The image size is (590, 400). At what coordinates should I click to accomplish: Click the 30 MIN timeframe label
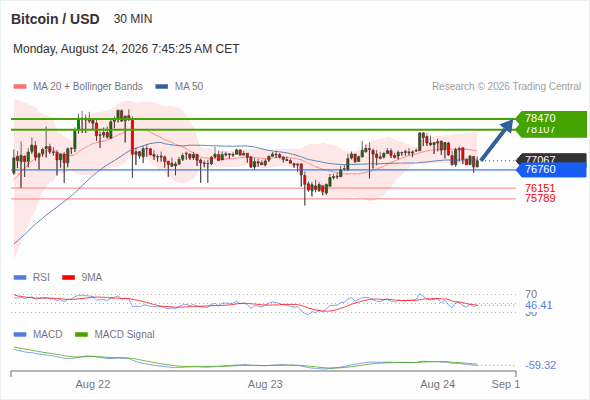[x=133, y=19]
